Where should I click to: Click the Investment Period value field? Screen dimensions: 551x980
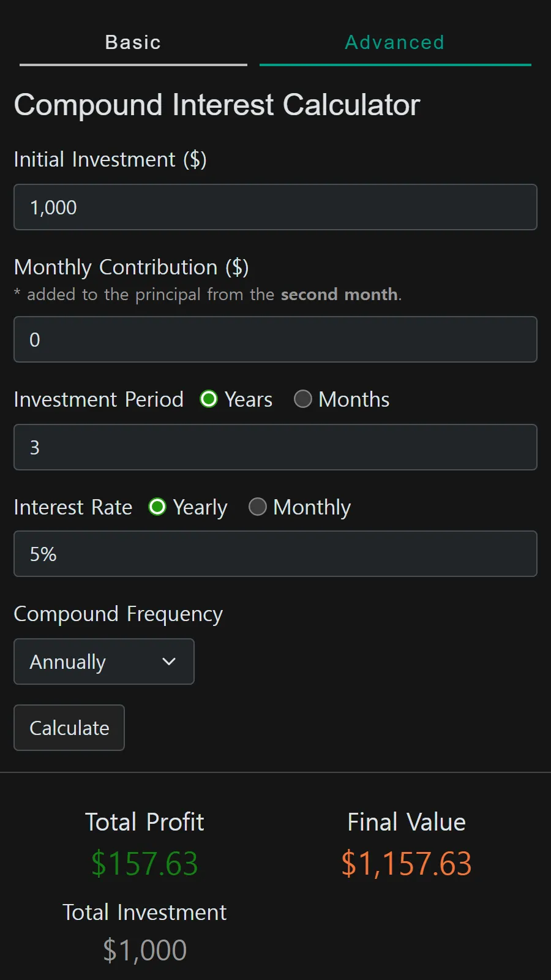point(275,447)
